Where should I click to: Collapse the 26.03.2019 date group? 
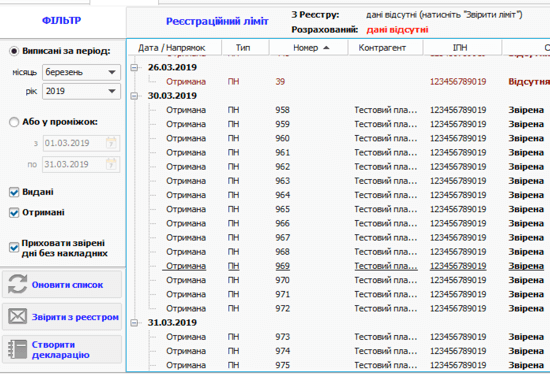tap(134, 67)
